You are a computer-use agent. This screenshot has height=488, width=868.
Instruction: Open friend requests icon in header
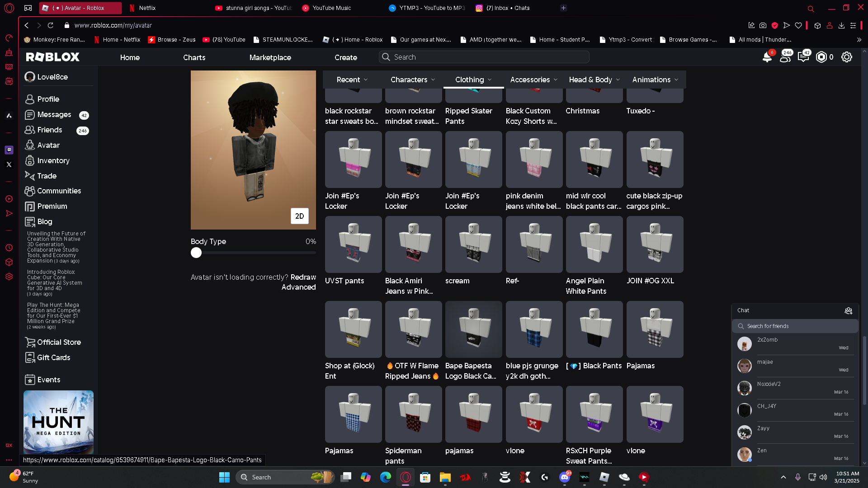tap(785, 57)
